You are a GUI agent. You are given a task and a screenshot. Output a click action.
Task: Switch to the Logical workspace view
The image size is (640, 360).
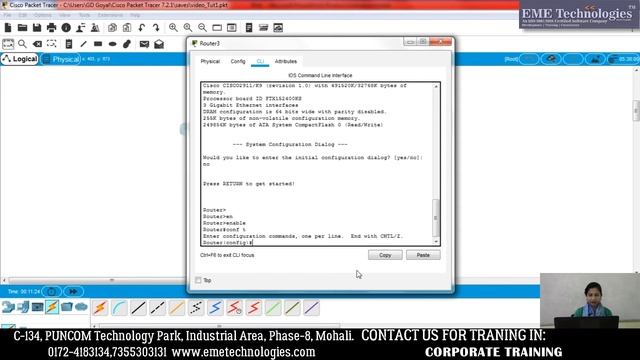tap(20, 59)
